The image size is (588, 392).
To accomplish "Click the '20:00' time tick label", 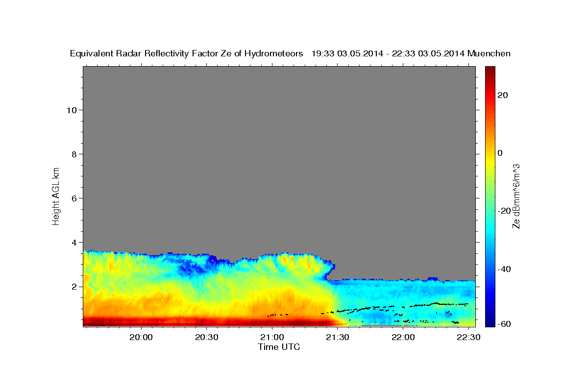I will [142, 338].
